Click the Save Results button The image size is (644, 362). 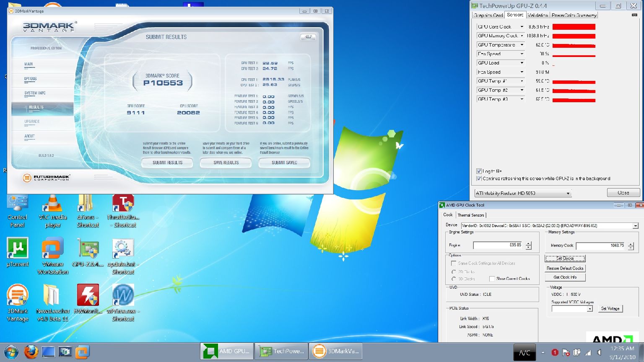click(x=226, y=163)
